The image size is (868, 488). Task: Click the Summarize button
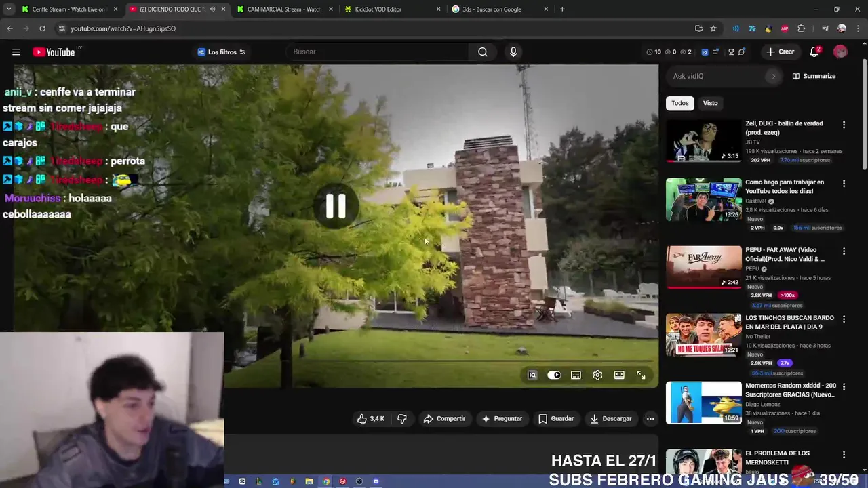pyautogui.click(x=814, y=76)
